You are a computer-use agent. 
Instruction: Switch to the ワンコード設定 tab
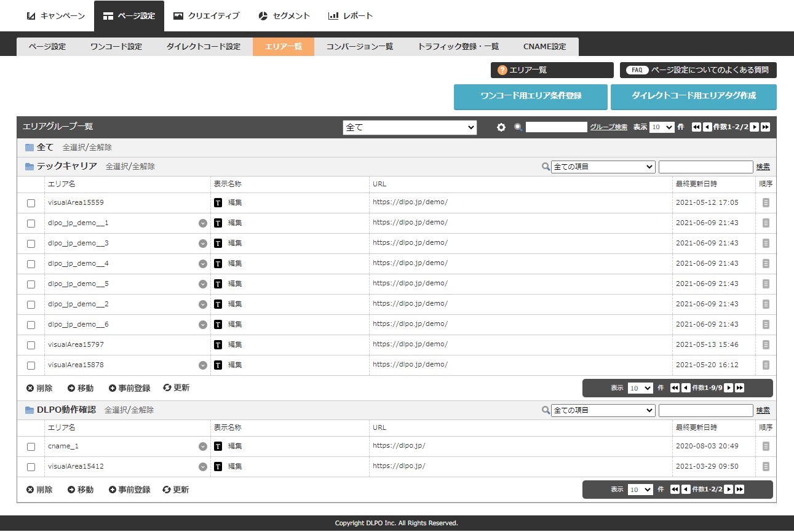point(116,47)
